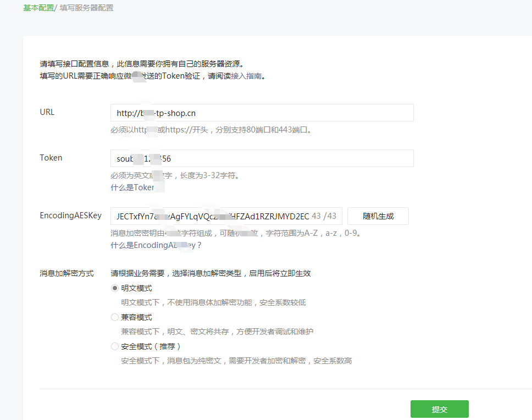532x420 pixels.
Task: Click the 安全模式 description text
Action: point(236,361)
